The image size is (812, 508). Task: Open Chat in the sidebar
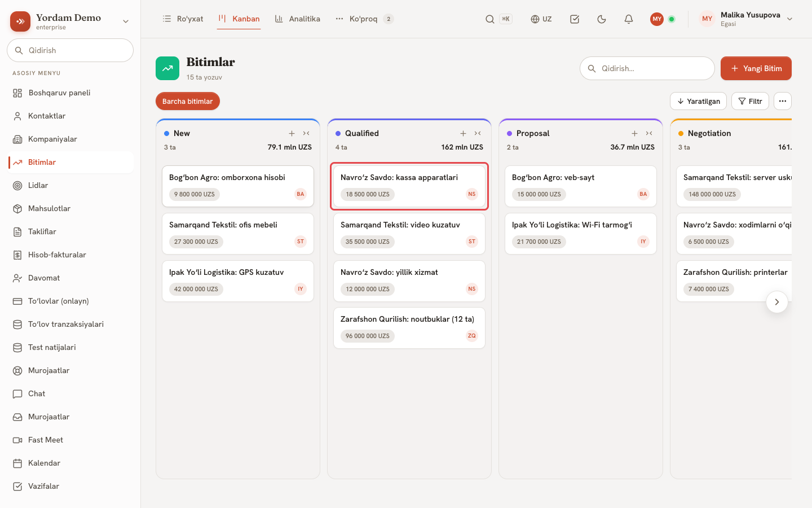(70, 393)
